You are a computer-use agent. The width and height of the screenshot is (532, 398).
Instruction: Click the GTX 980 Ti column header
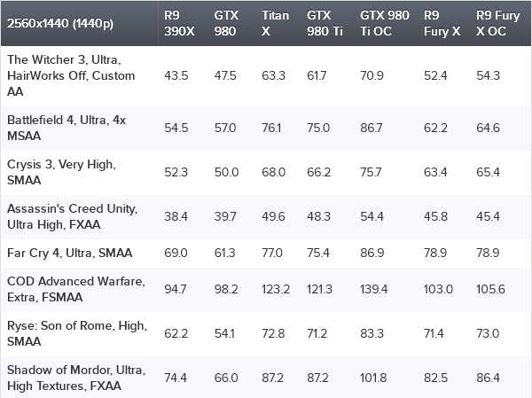pos(325,23)
